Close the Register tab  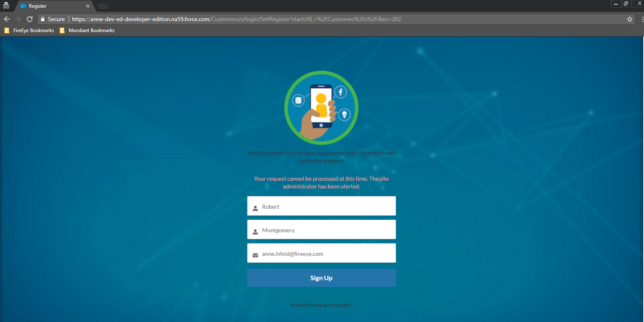(x=88, y=6)
